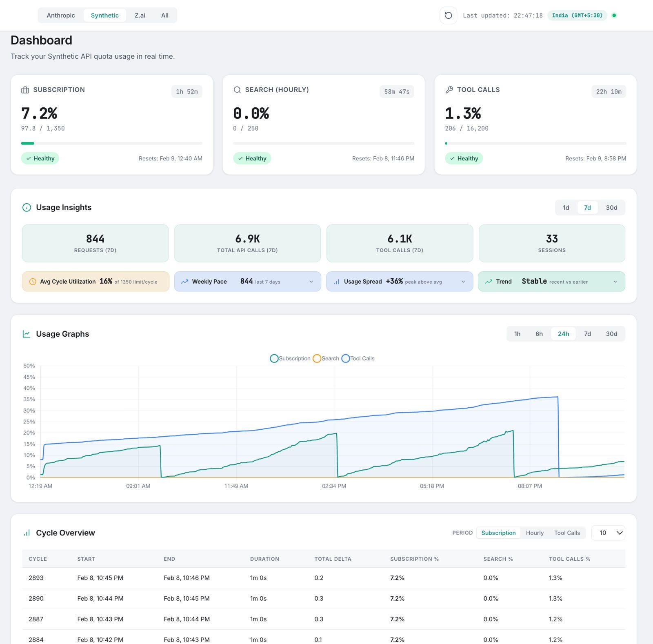
Task: Click the refresh icon beside Last updated
Action: click(448, 16)
